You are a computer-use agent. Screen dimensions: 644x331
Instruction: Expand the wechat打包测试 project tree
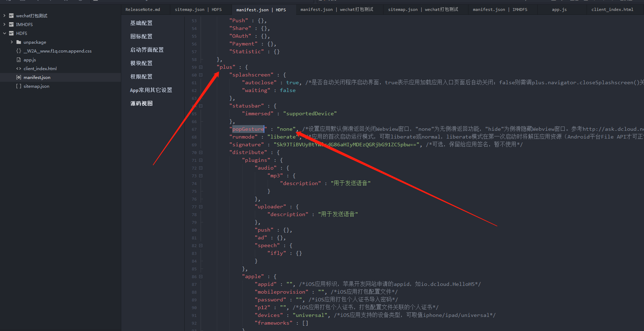[4, 16]
